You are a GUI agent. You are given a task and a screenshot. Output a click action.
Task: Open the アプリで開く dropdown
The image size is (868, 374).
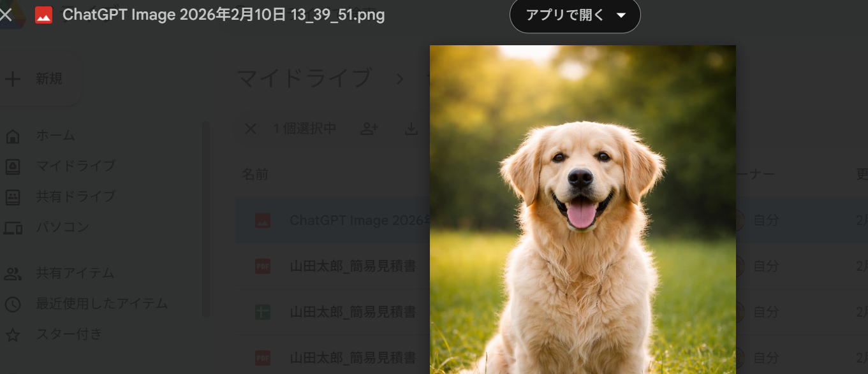point(575,15)
